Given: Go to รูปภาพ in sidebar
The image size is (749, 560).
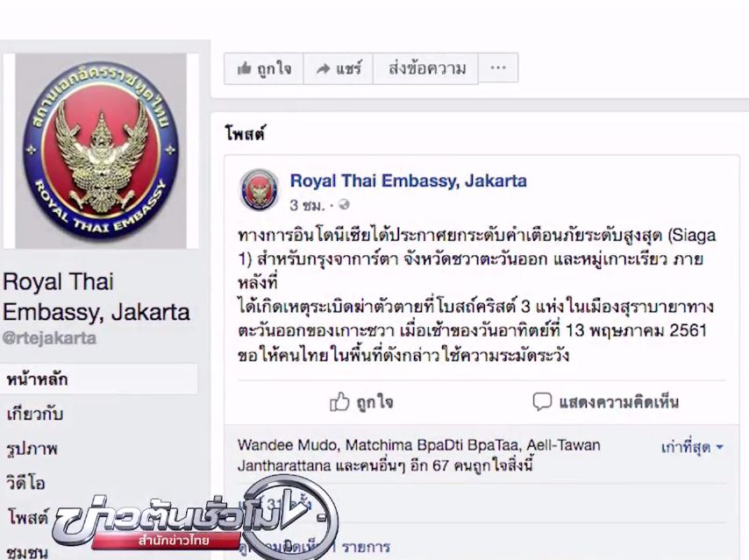Looking at the screenshot, I should point(32,449).
